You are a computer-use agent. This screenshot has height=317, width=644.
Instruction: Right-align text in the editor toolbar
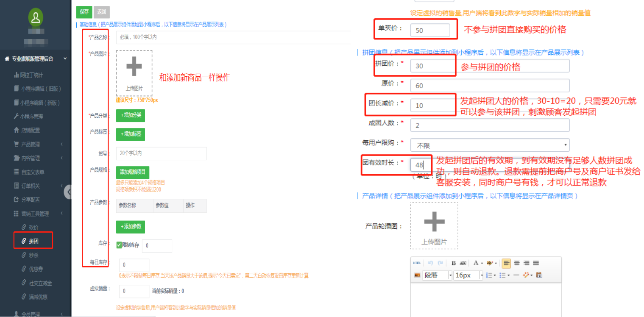point(526,263)
